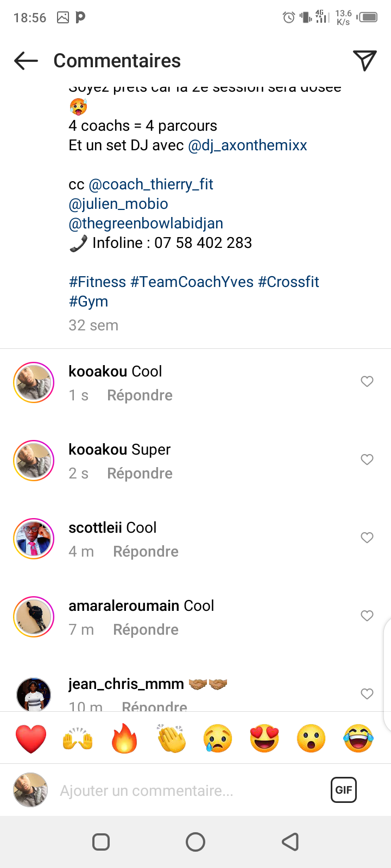View amaraleroumain's profile picture
Viewport: 391px width, 868px height.
pyautogui.click(x=34, y=617)
